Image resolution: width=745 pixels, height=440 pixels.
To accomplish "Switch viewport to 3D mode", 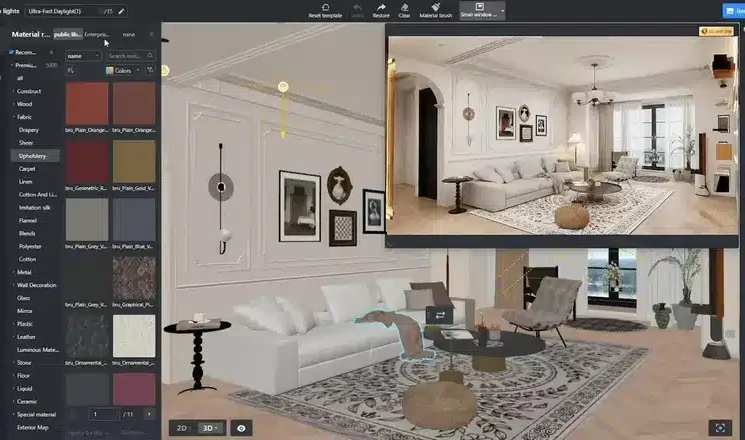I will coord(211,427).
